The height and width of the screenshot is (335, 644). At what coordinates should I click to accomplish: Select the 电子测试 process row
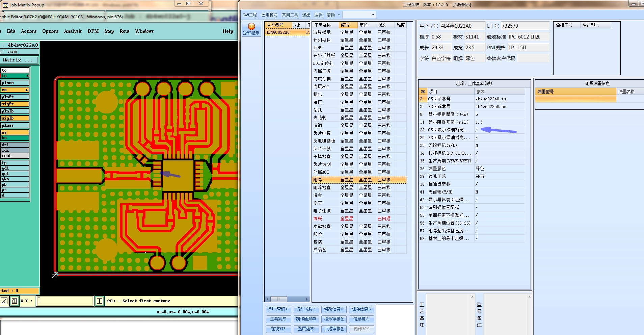coord(359,211)
